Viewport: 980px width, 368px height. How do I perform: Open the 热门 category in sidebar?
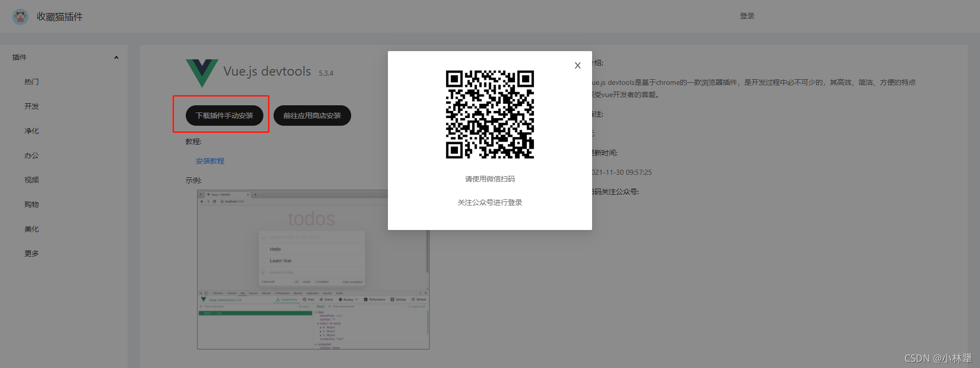click(32, 82)
